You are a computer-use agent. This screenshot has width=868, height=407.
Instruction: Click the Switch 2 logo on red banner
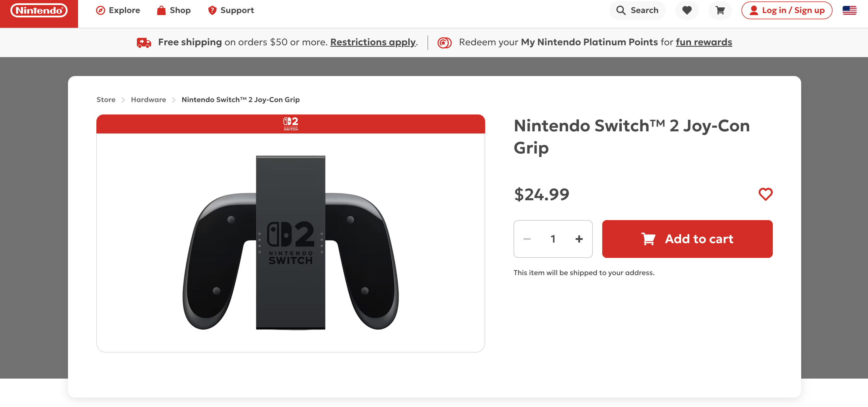(x=290, y=124)
